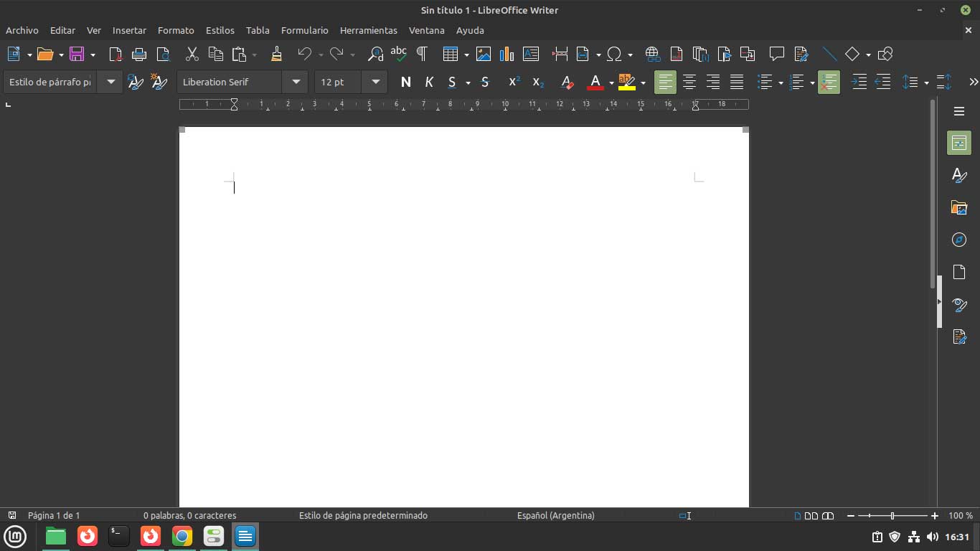Click the Paste clipboard icon
The width and height of the screenshot is (980, 551).
[239, 54]
